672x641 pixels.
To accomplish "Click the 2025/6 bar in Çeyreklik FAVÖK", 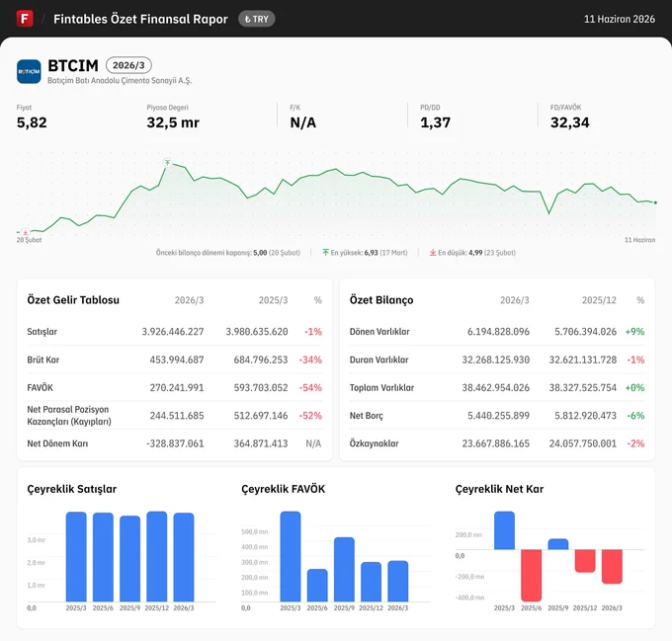I will tap(317, 586).
